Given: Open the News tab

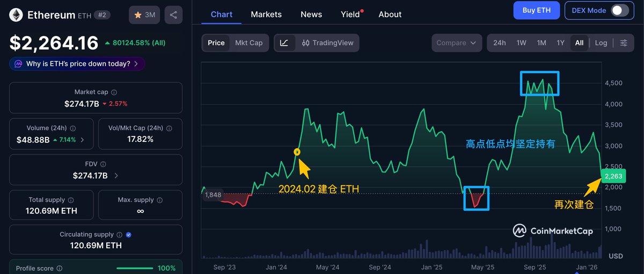Looking at the screenshot, I should click(311, 15).
